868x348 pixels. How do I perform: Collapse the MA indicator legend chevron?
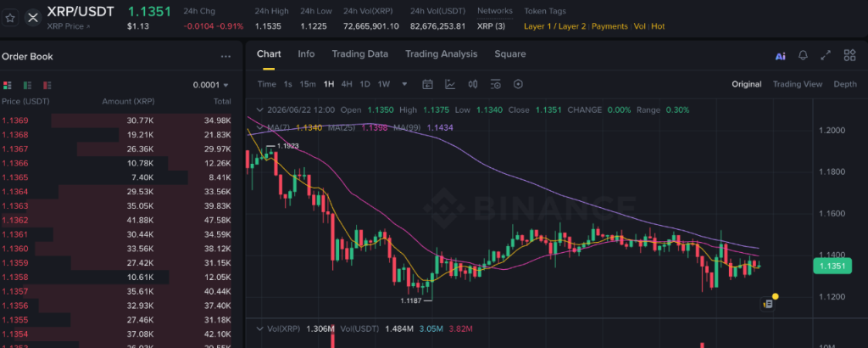[261, 127]
